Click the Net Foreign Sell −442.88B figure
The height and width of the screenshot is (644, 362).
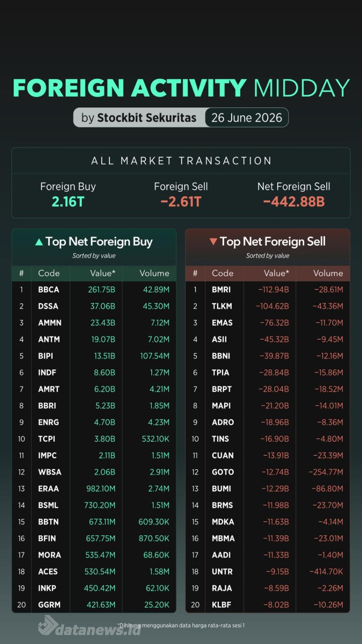[294, 201]
